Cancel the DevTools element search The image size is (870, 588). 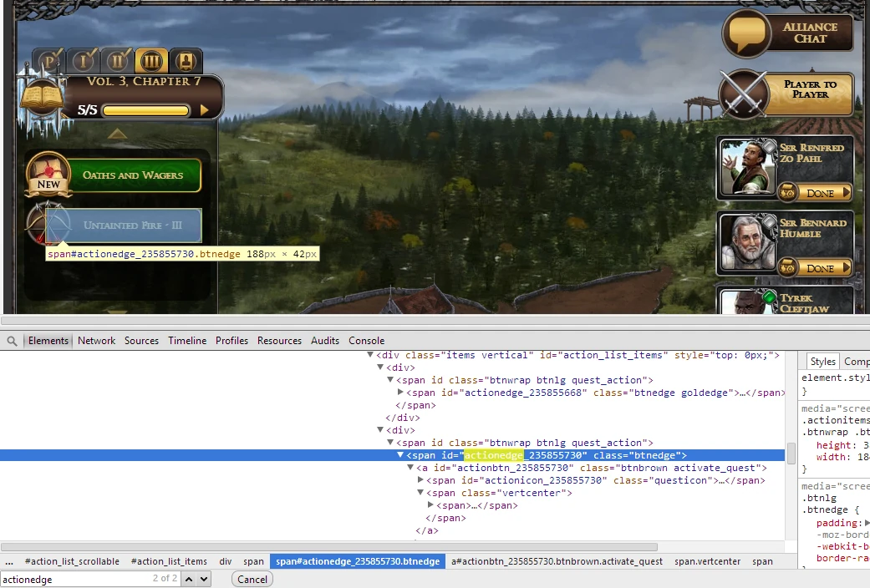click(252, 579)
